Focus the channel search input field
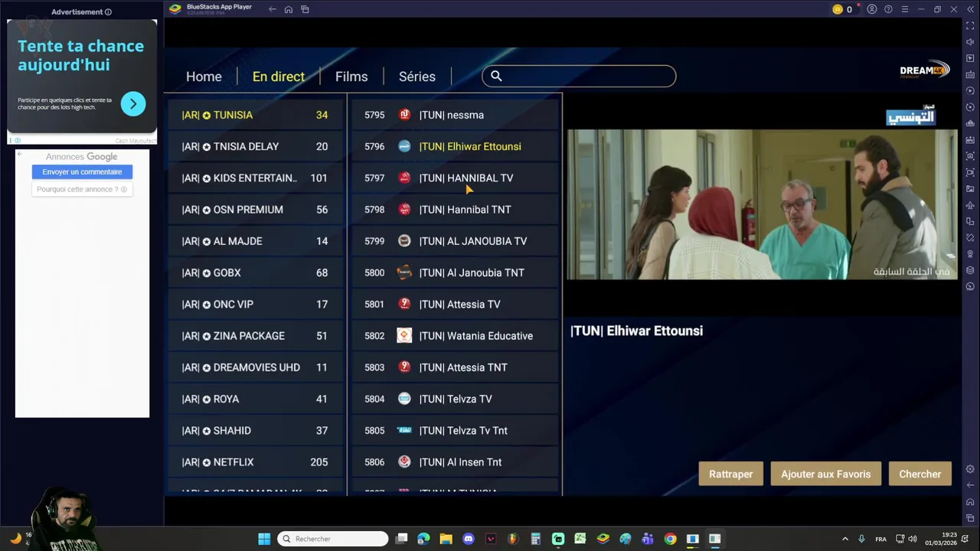The width and height of the screenshot is (980, 551). click(x=579, y=76)
